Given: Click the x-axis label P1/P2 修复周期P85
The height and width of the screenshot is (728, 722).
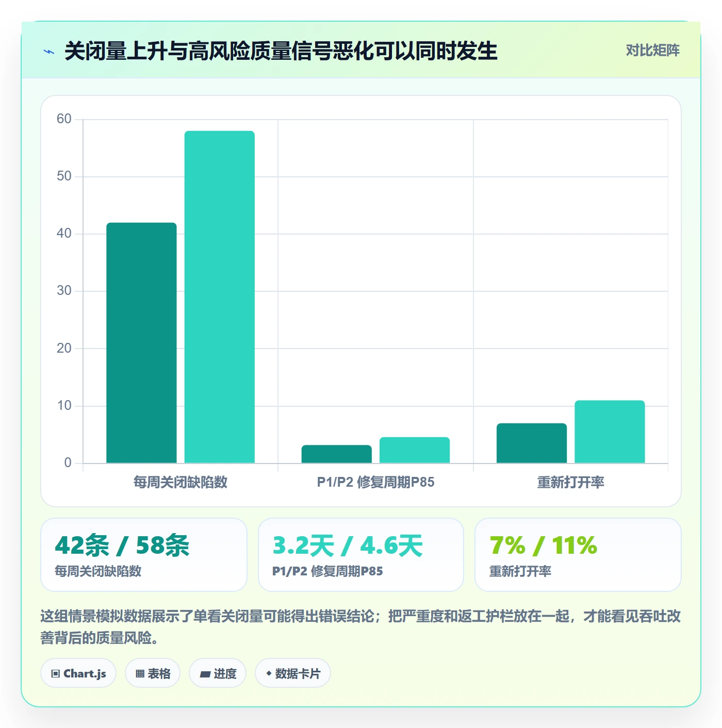Looking at the screenshot, I should [375, 482].
